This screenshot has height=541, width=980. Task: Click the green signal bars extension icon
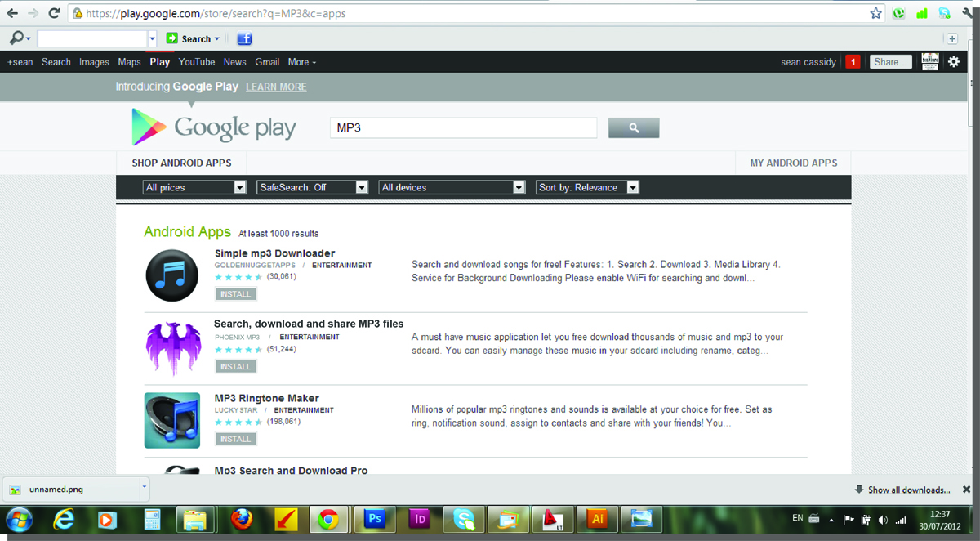(x=922, y=13)
